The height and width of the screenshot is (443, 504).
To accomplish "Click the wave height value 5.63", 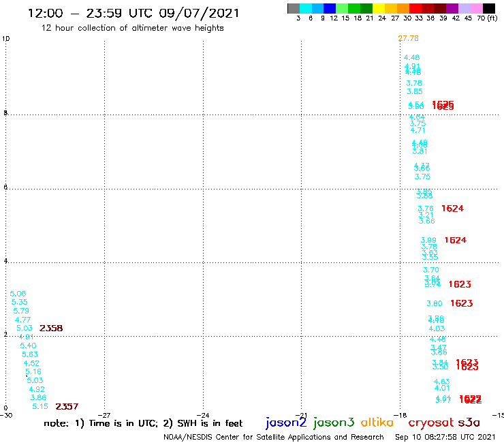I will pos(29,354).
